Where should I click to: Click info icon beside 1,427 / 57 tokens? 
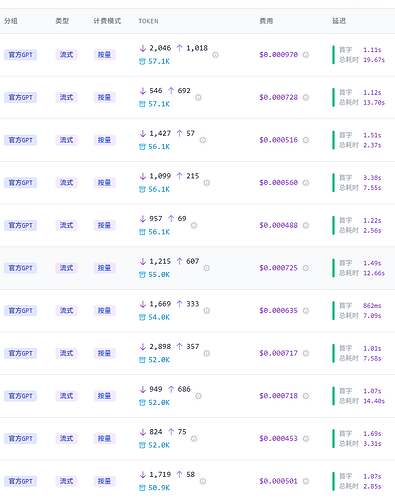203,140
